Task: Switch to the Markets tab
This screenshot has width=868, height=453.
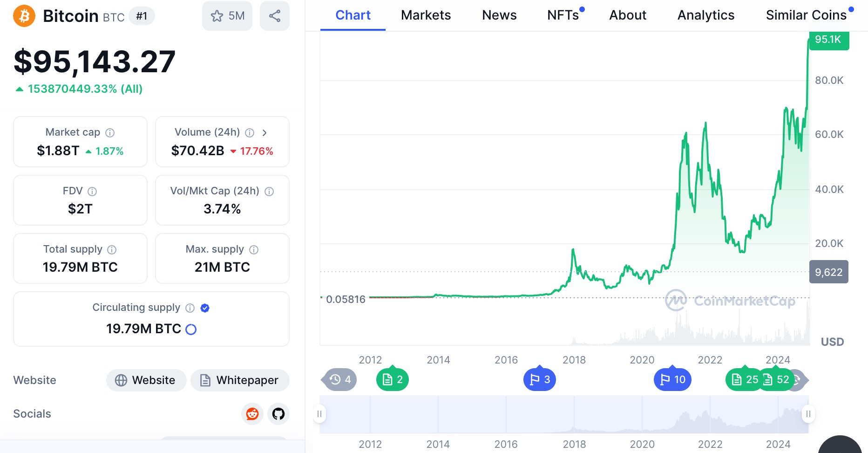Action: [426, 15]
